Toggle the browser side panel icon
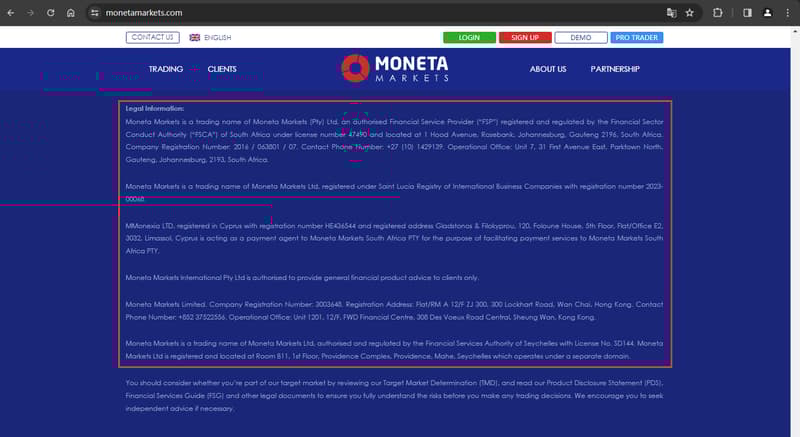800x437 pixels. (x=747, y=13)
